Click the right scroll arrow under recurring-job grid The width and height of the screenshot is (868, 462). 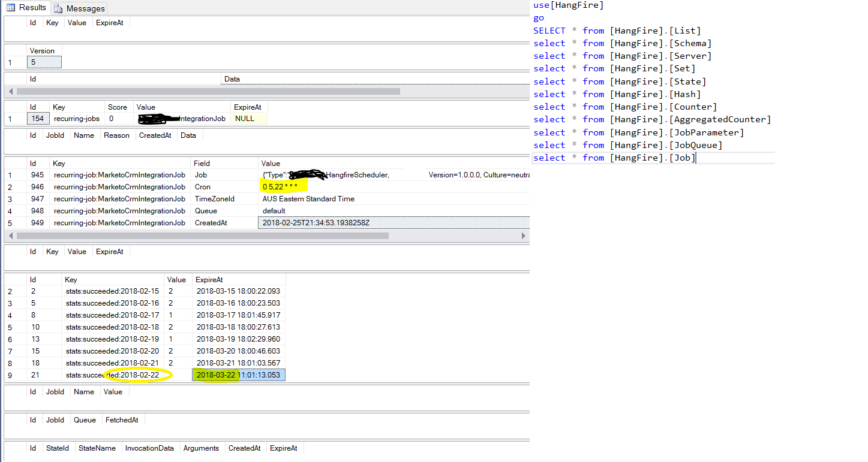(x=524, y=235)
